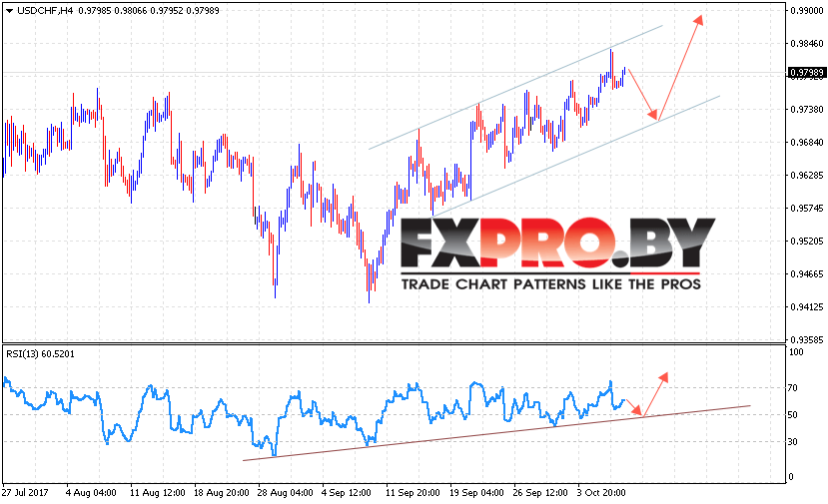
Task: Click the USDCHF,H4 symbol title
Action: pyautogui.click(x=45, y=11)
